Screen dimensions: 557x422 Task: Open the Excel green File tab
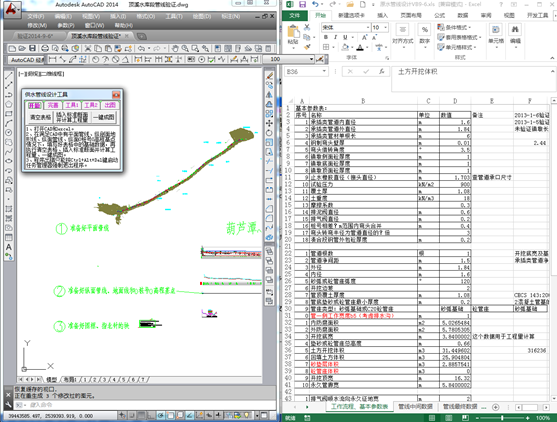point(294,15)
